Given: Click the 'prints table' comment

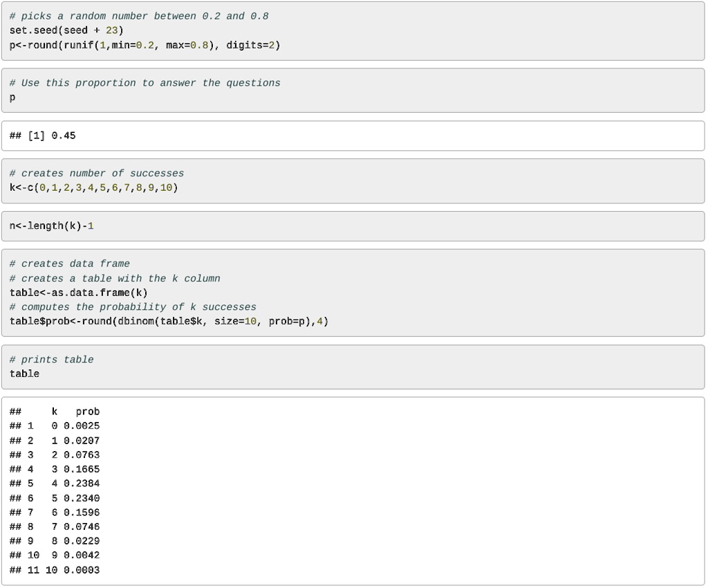Looking at the screenshot, I should click(52, 360).
